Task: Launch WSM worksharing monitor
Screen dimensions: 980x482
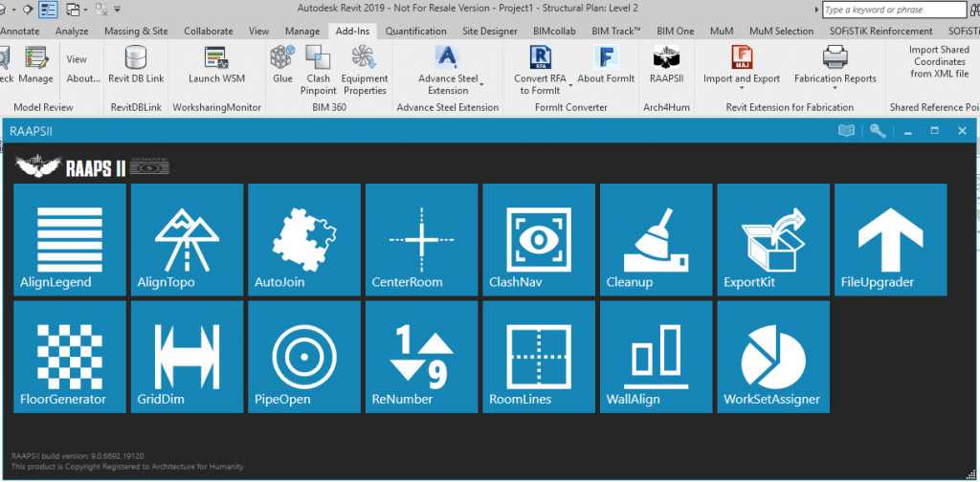Action: 217,65
